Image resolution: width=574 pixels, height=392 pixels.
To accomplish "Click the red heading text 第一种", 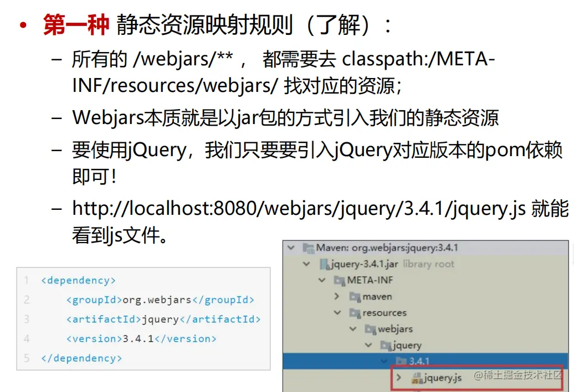I will pos(76,25).
